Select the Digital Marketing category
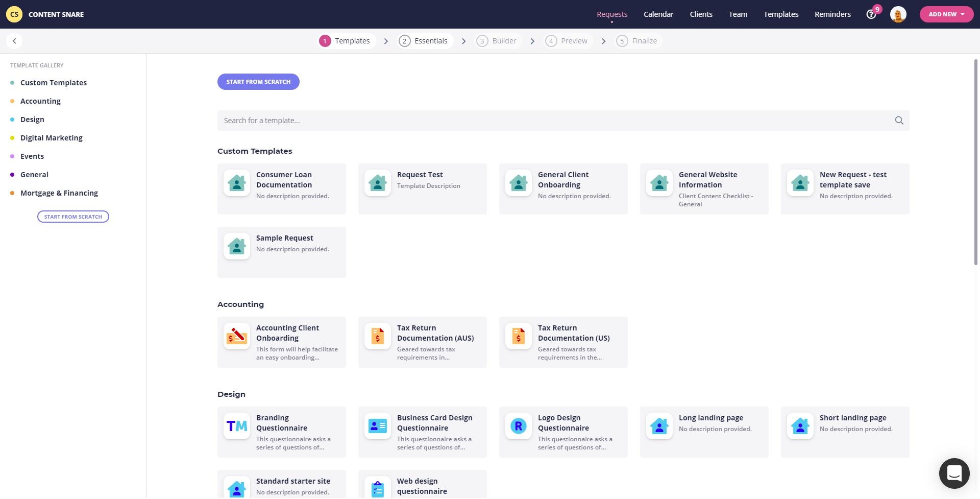This screenshot has height=499, width=980. (52, 138)
